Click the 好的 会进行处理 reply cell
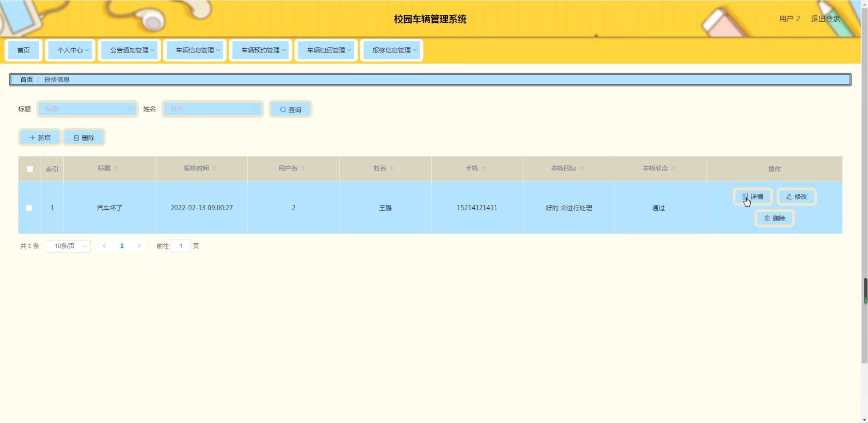868x423 pixels. tap(569, 208)
